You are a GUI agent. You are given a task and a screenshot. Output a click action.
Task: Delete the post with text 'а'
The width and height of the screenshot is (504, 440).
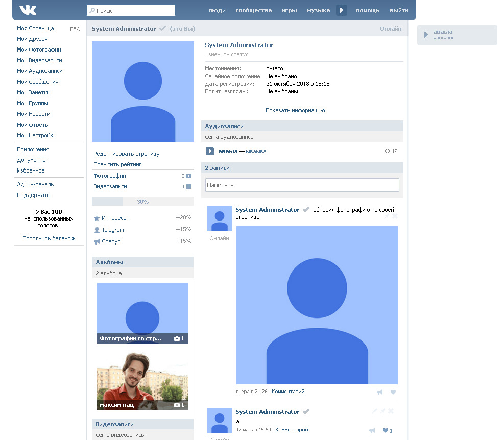tap(391, 411)
